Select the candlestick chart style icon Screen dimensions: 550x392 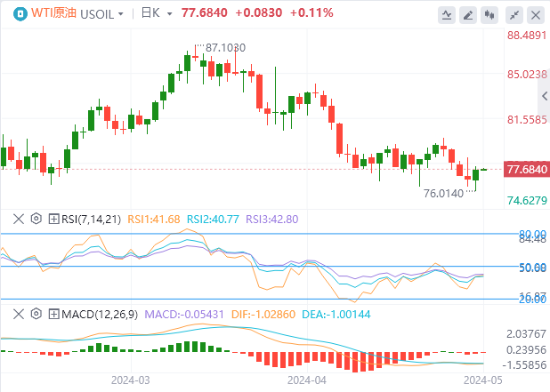click(x=490, y=14)
